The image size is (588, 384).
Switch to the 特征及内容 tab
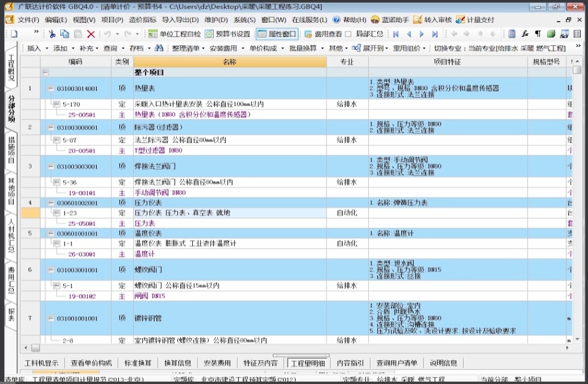click(x=260, y=363)
